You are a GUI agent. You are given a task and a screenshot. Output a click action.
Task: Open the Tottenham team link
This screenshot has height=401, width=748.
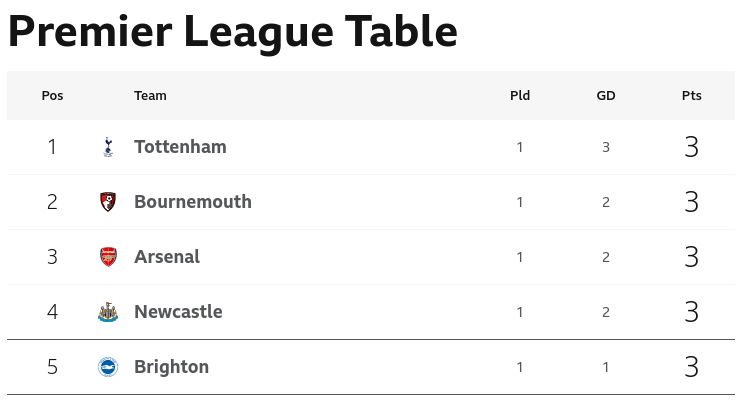click(180, 147)
